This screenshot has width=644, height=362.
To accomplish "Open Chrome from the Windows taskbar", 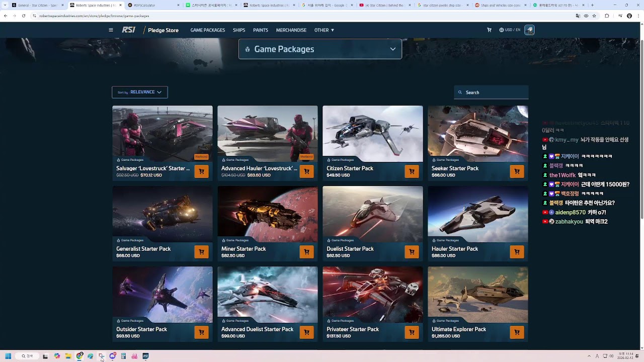I will pos(79,356).
